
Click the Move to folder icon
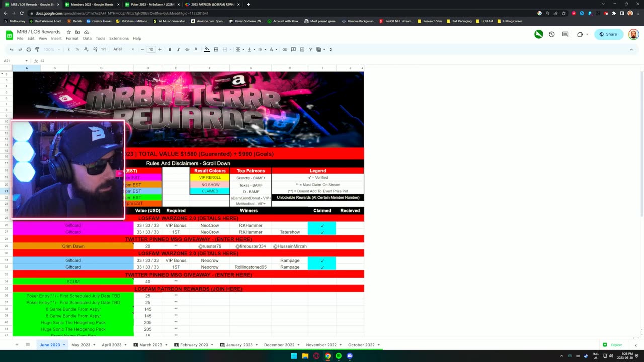77,32
